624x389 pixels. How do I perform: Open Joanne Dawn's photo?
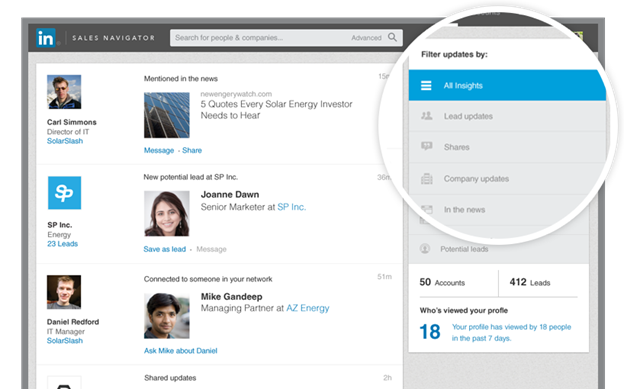(x=167, y=214)
